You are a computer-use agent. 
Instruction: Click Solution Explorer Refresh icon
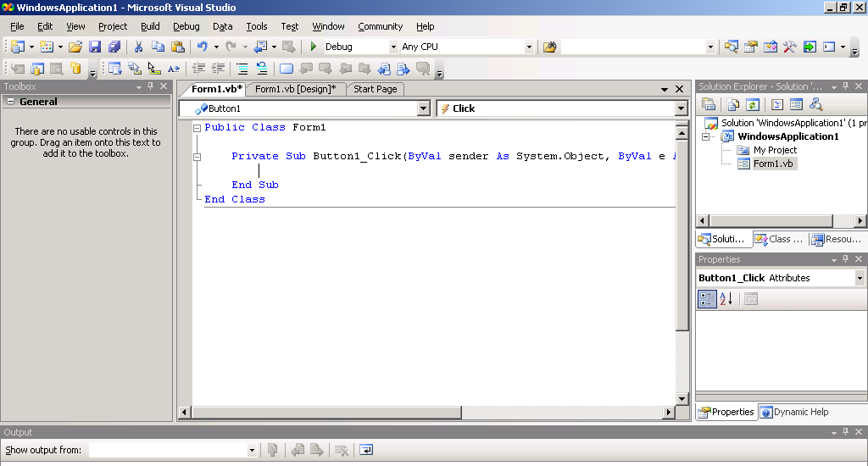pyautogui.click(x=753, y=104)
